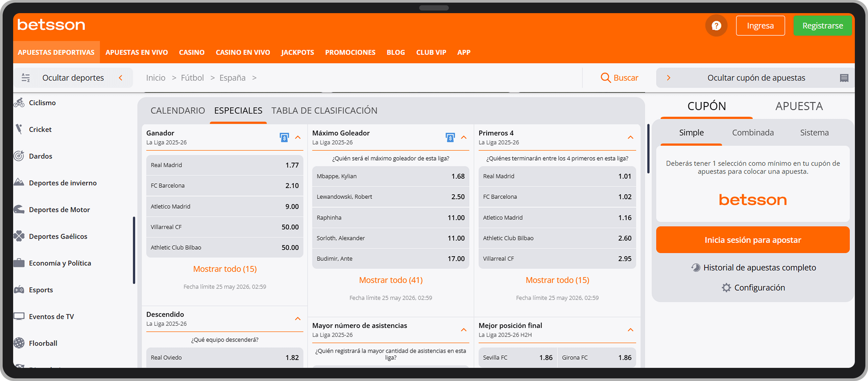Click cash-out icon on Ganador card
This screenshot has width=868, height=381.
(x=284, y=137)
